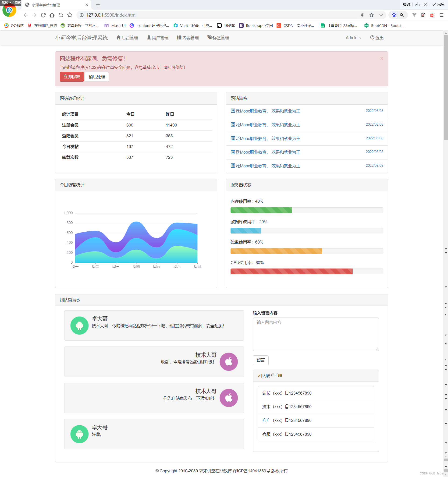
Task: Click the page vertical scrollbar thumb
Action: coord(446,88)
